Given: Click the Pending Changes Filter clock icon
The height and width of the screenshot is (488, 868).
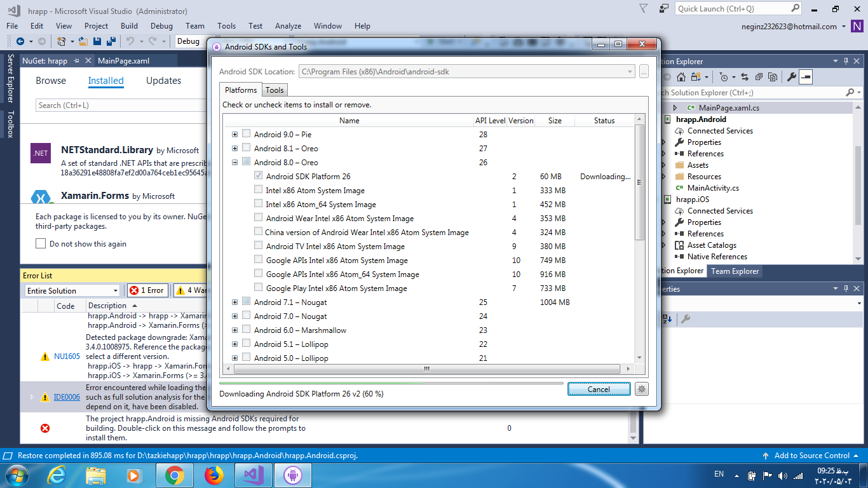Looking at the screenshot, I should (724, 77).
